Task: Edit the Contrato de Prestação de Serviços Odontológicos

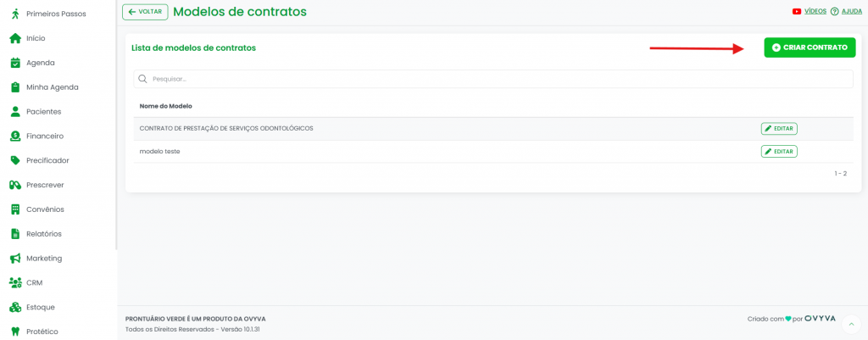Action: pyautogui.click(x=778, y=129)
